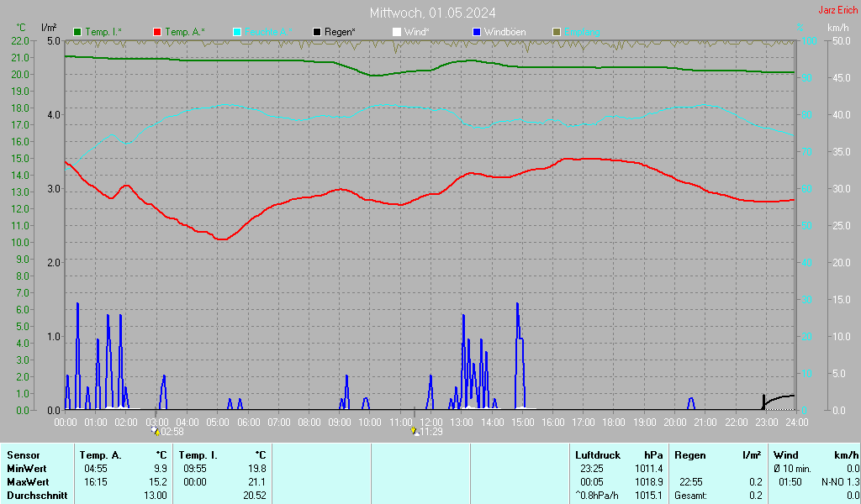
Task: Click the black Regen legend square
Action: point(317,32)
